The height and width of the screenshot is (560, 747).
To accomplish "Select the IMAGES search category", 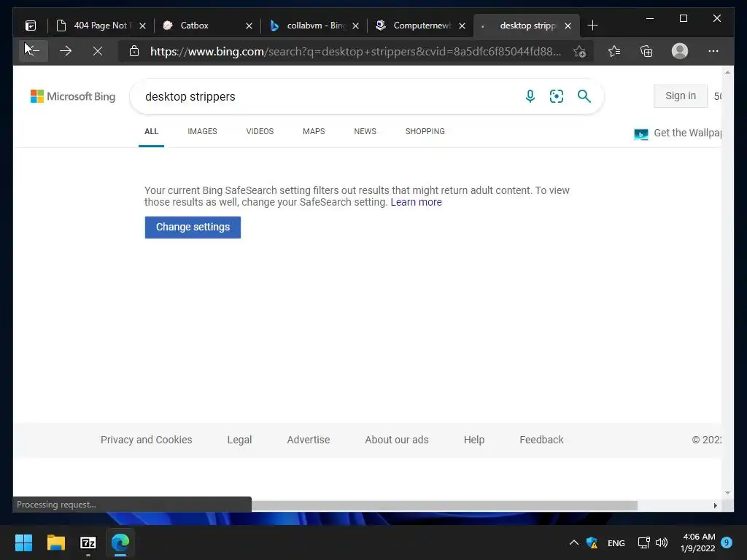I will (x=202, y=131).
